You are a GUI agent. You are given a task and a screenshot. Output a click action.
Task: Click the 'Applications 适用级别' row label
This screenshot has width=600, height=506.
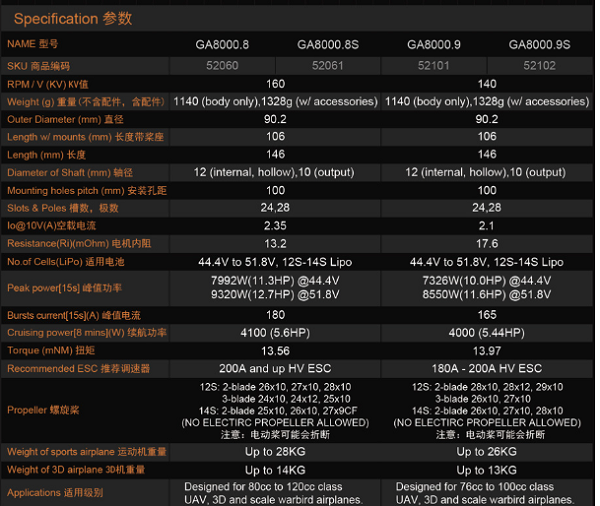[55, 493]
